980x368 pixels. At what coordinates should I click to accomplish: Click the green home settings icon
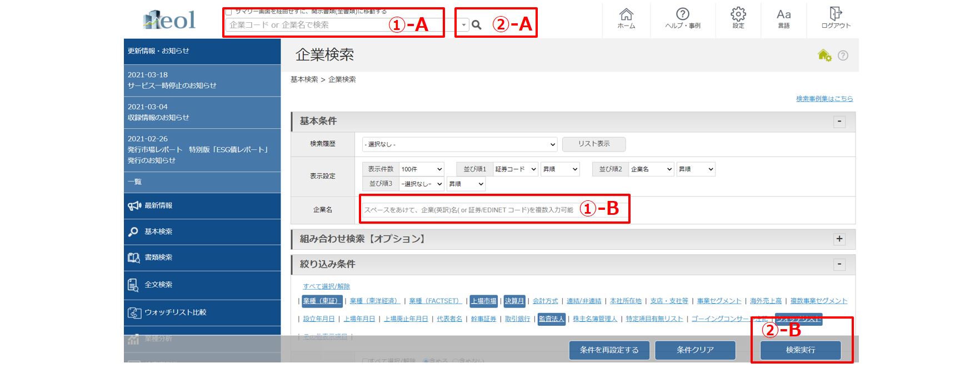[x=824, y=55]
